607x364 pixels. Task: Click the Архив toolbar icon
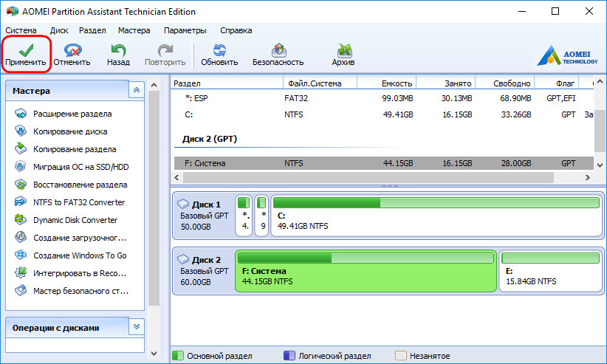[344, 50]
